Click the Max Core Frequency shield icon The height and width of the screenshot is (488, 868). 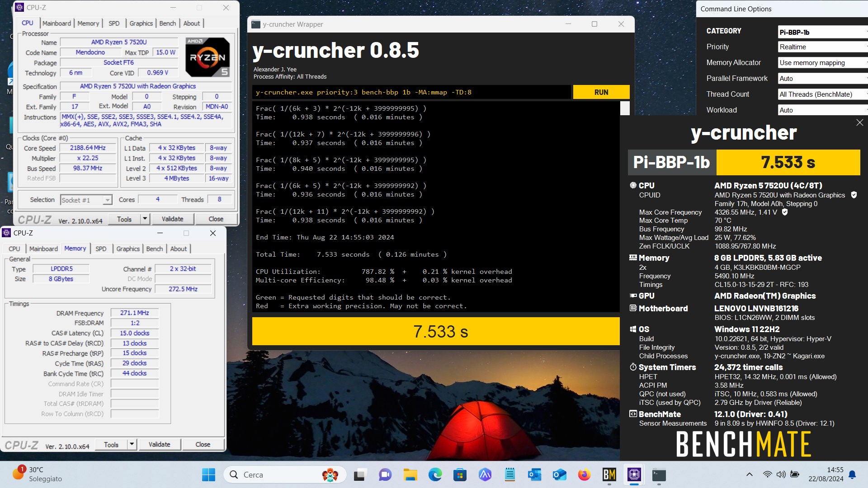(785, 212)
